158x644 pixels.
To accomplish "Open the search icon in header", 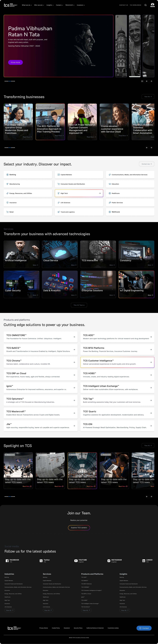I will click(x=145, y=5).
